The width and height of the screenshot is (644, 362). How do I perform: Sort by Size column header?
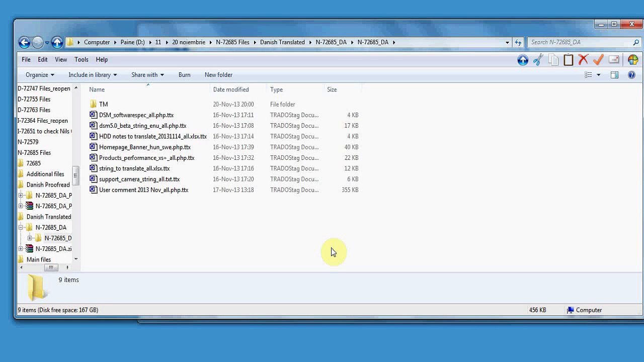pos(332,89)
